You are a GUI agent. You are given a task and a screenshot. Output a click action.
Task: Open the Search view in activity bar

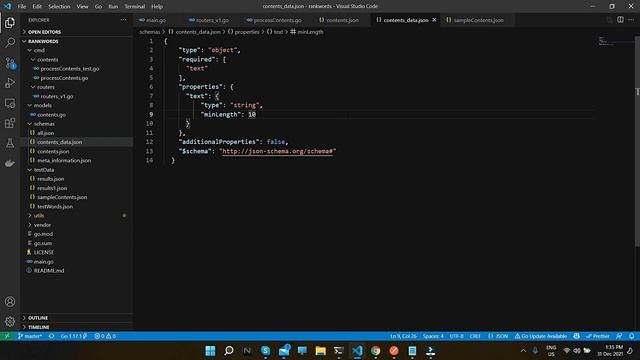10,42
